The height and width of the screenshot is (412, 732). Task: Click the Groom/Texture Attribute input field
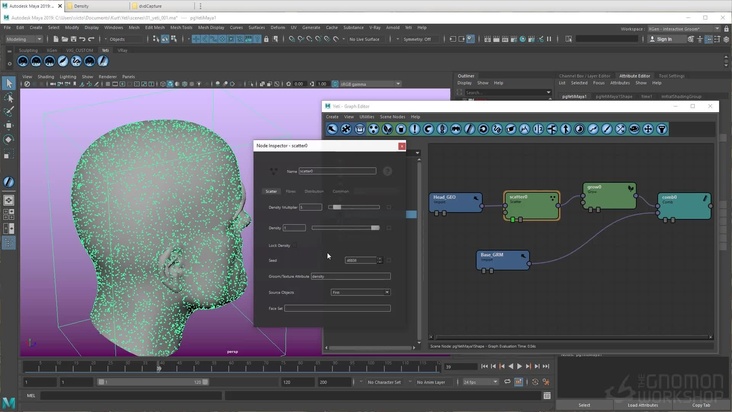pyautogui.click(x=350, y=276)
